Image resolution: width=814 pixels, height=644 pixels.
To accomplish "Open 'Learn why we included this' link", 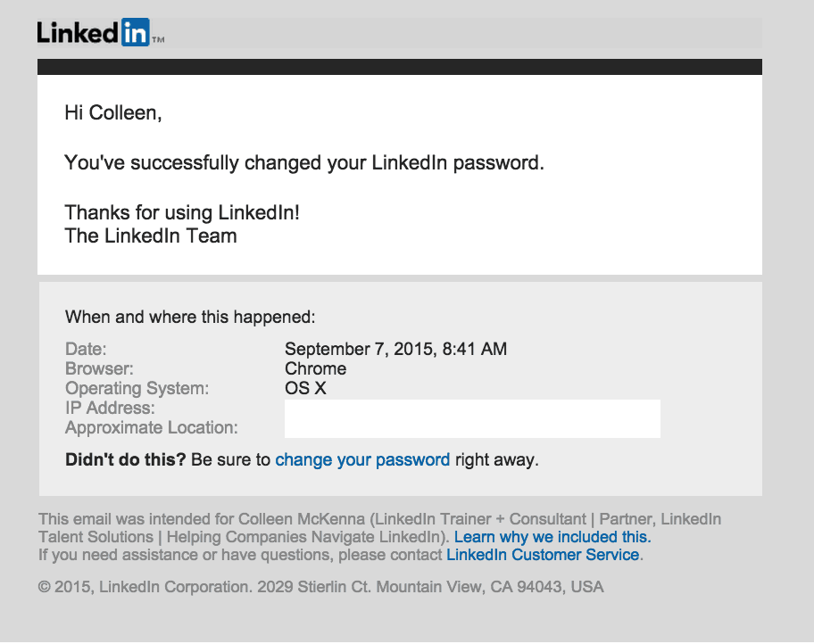I will 552,537.
